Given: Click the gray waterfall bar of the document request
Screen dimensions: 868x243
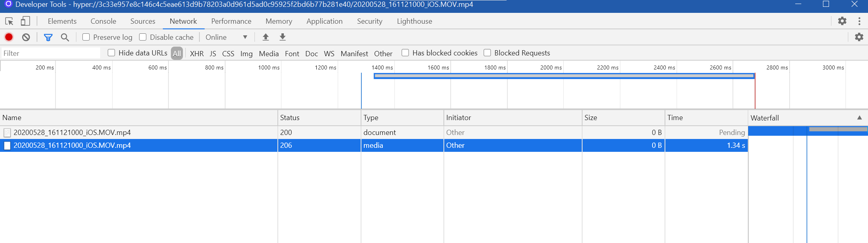Looking at the screenshot, I should coord(838,129).
